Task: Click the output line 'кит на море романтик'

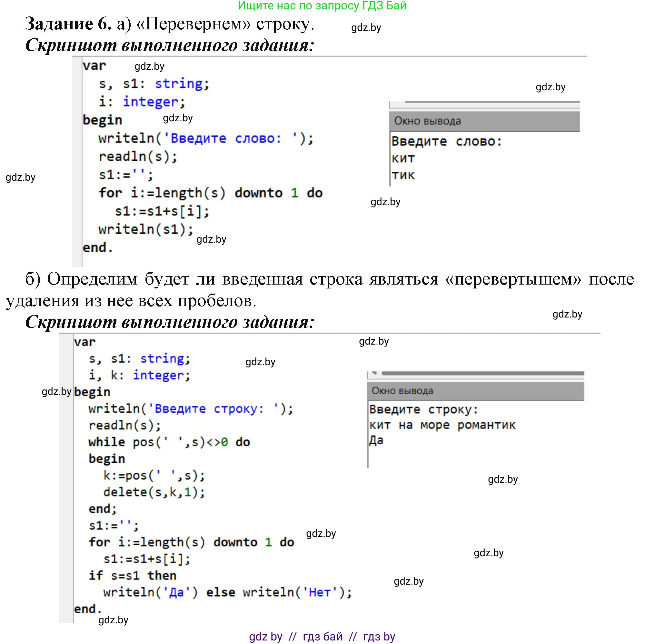Action: coord(443,425)
